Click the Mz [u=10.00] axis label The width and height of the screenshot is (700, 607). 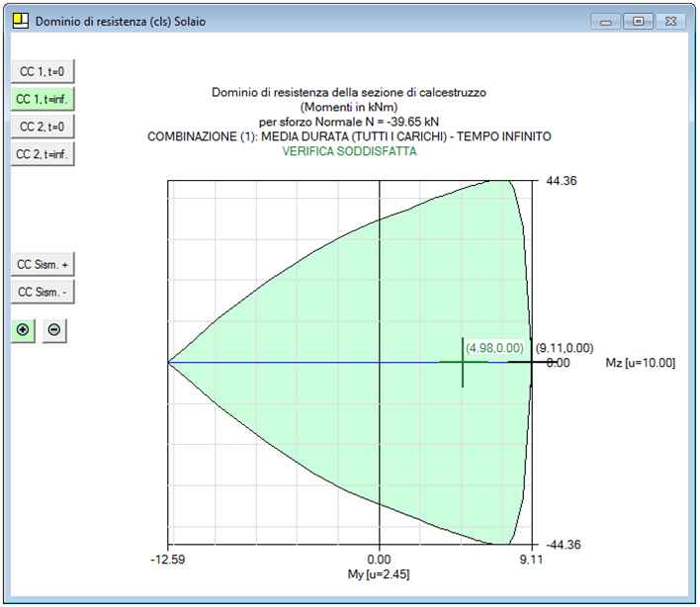click(x=640, y=363)
